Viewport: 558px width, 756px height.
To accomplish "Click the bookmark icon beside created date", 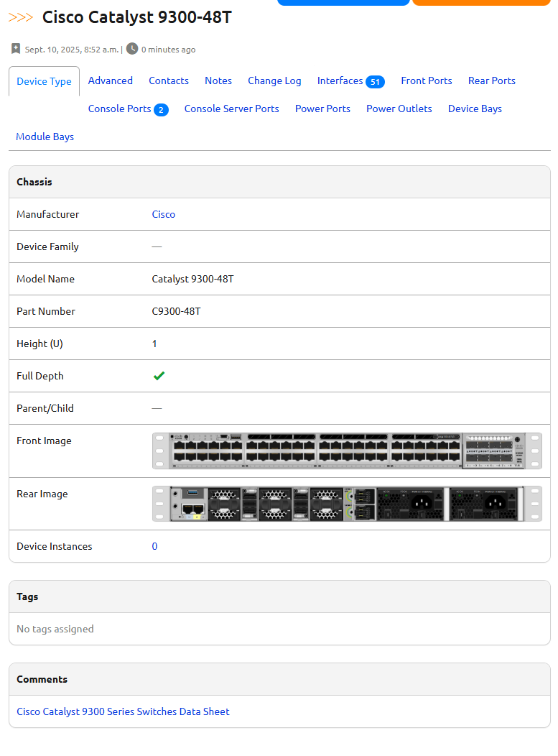I will point(16,49).
